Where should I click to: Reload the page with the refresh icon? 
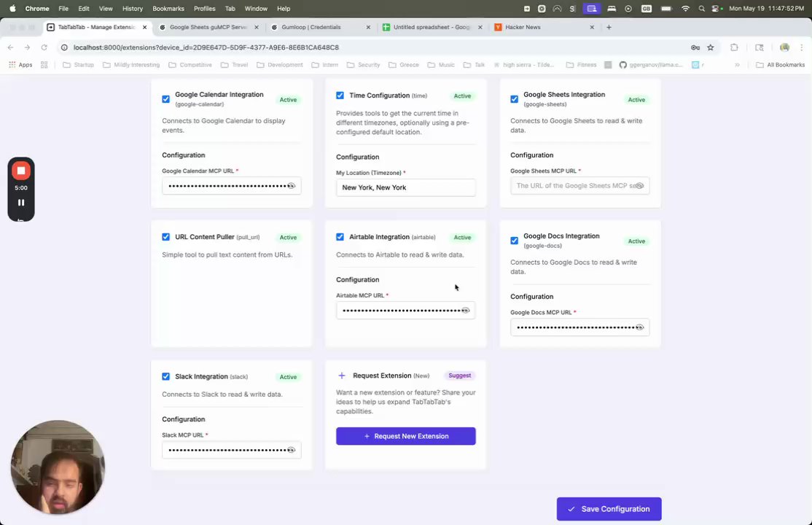44,47
